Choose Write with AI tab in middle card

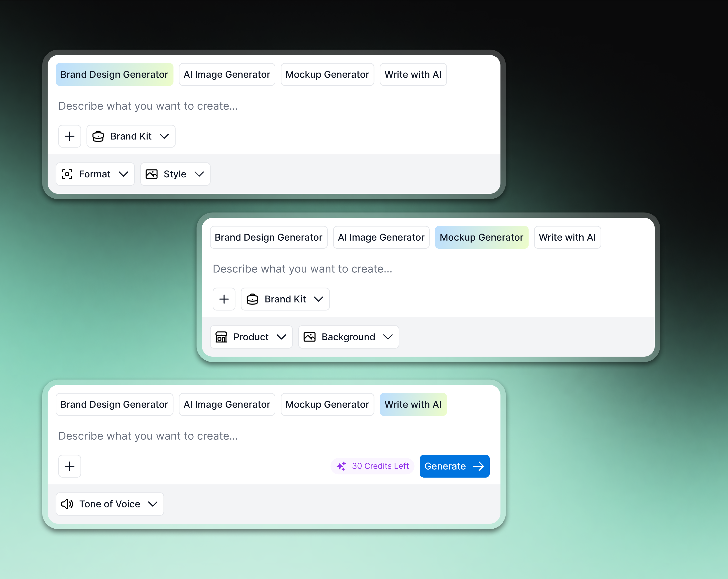567,237
